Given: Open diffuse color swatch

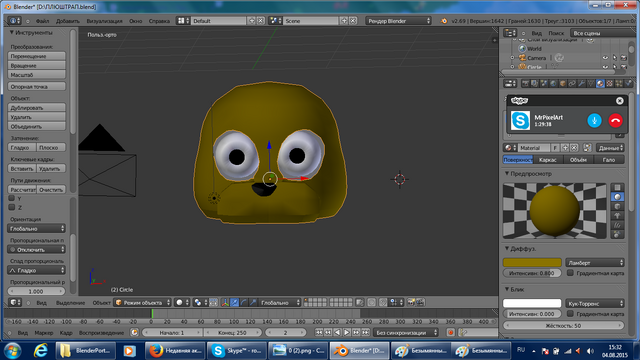Looking at the screenshot, I should coord(532,262).
